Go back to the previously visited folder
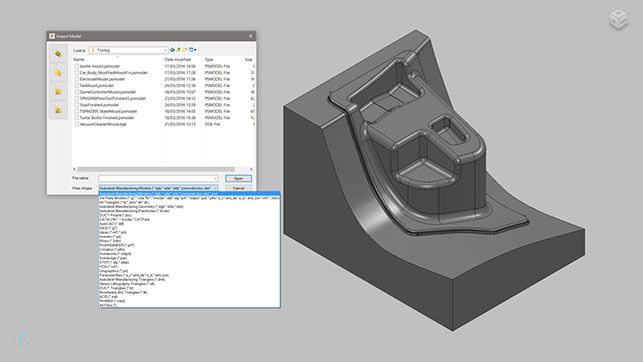This screenshot has width=643, height=362. point(172,50)
